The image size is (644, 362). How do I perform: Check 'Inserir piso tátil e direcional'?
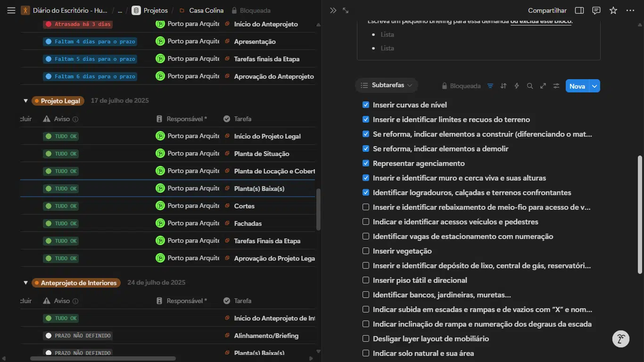point(366,280)
